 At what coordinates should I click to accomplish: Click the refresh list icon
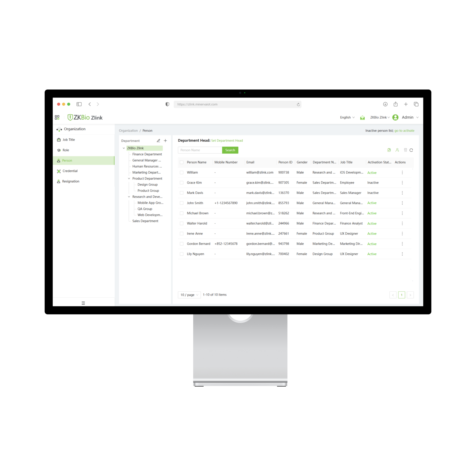pos(411,150)
